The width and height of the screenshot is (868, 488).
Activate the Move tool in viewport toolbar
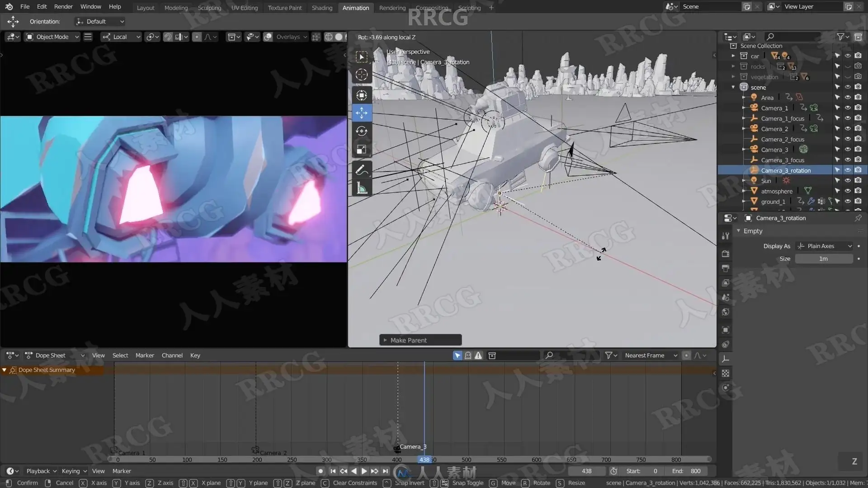361,113
